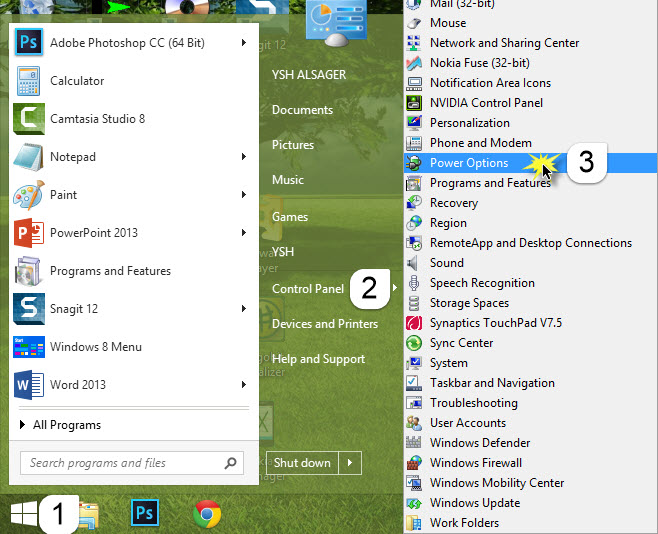Expand PowerPoint 2013 jump list arrow
658x534 pixels.
[244, 233]
